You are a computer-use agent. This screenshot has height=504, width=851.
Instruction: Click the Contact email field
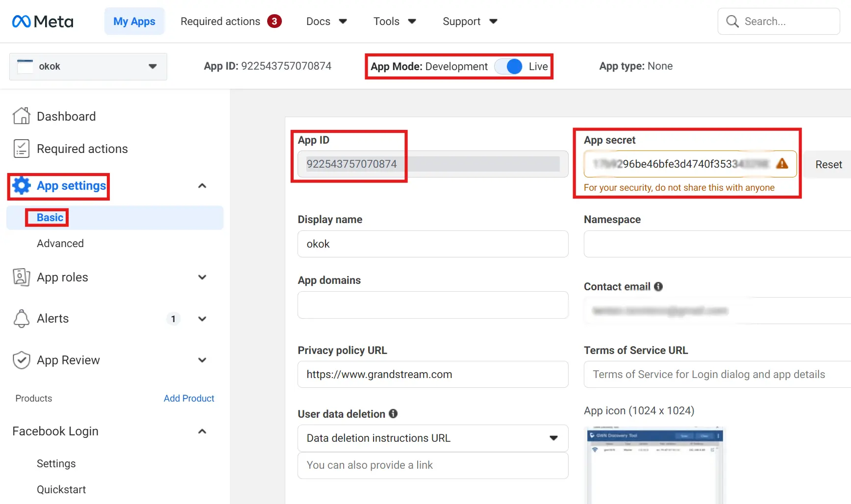point(717,310)
